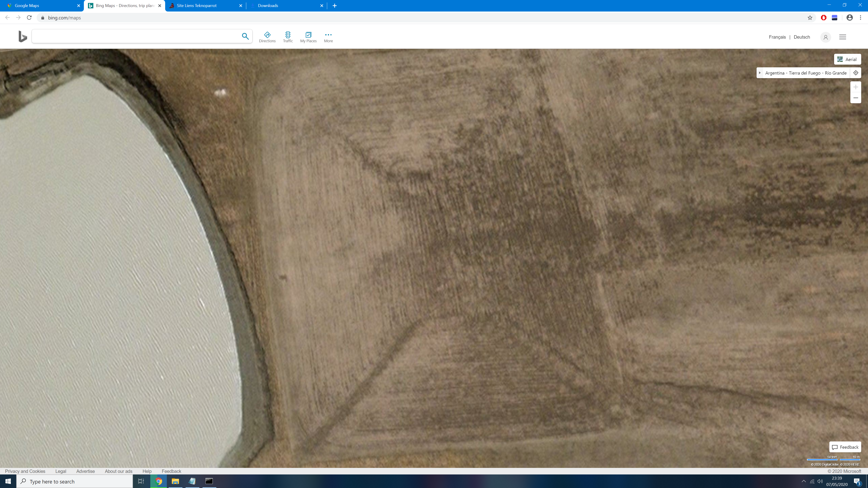The width and height of the screenshot is (868, 488).
Task: Open the Directions tool
Action: (x=267, y=37)
